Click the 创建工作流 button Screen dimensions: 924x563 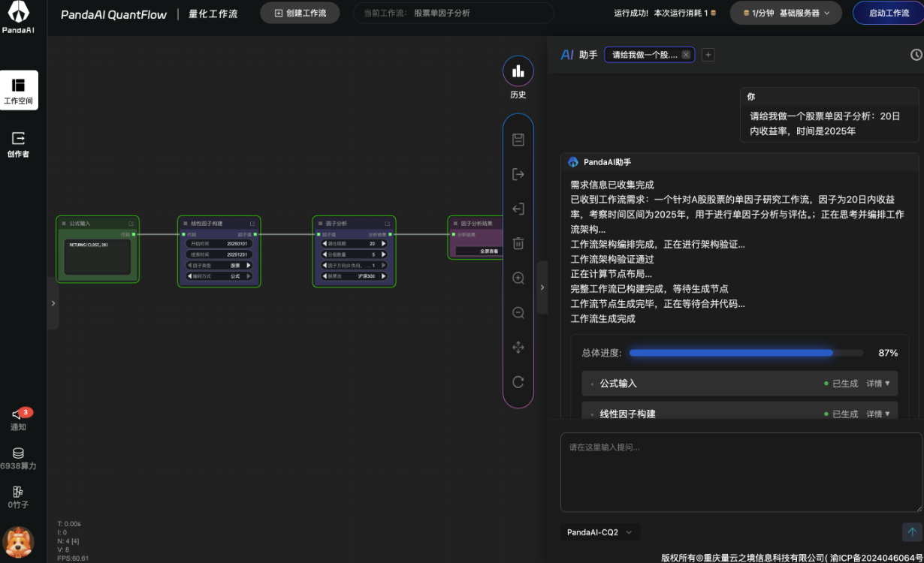point(300,13)
